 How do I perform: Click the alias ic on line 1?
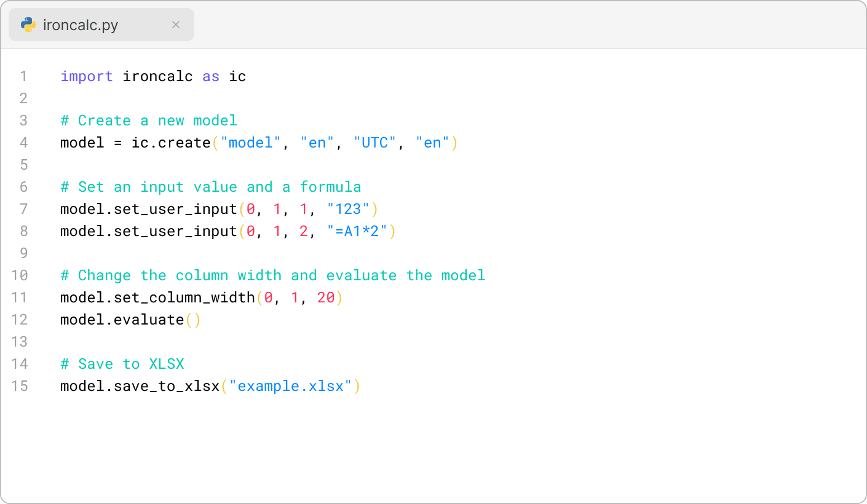pos(237,76)
